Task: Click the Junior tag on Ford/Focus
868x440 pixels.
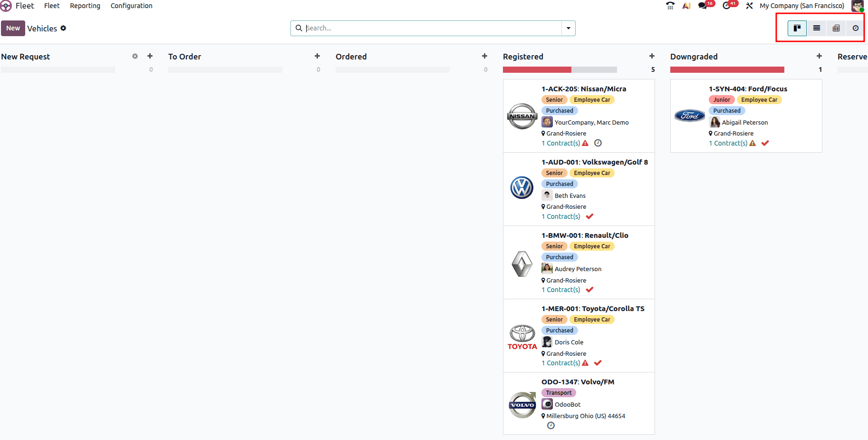Action: [722, 100]
